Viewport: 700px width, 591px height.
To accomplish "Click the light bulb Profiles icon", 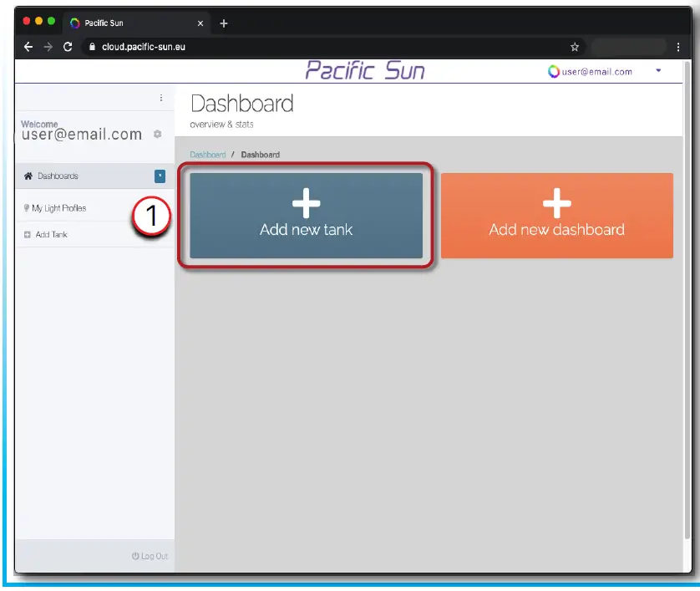I will [27, 208].
